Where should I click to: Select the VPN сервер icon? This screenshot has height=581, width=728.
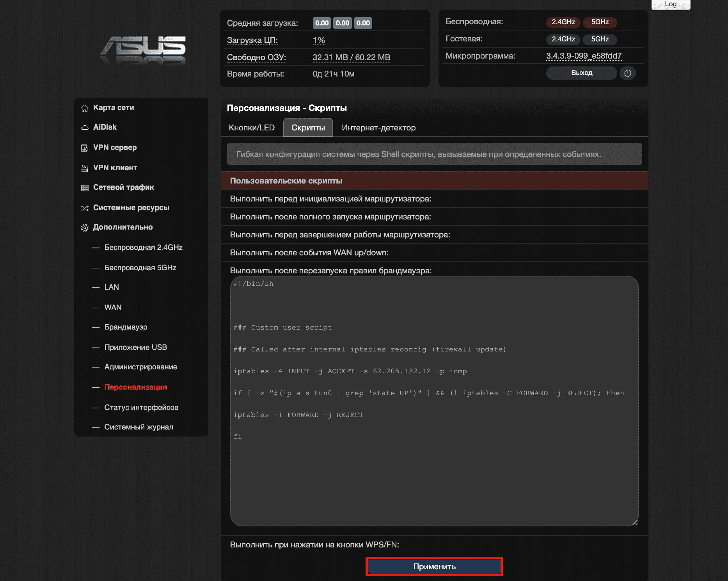pos(84,148)
